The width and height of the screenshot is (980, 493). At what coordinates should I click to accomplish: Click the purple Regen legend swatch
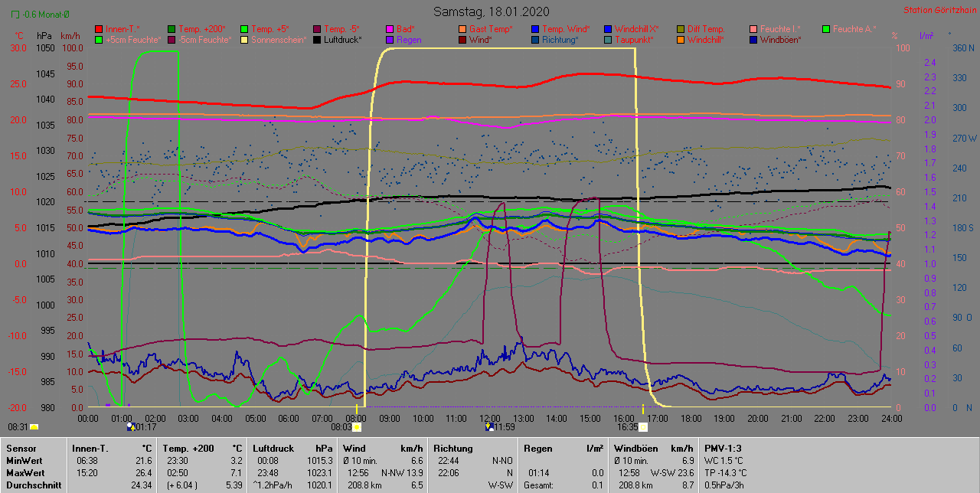[390, 39]
